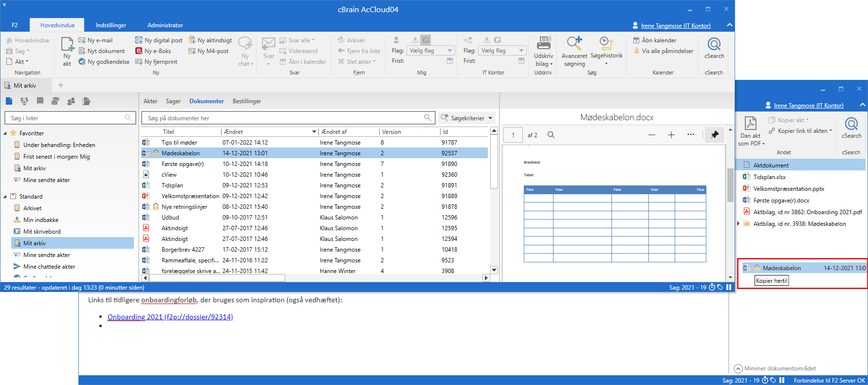This screenshot has width=868, height=385.
Task: Click the preview pane vertical scrollbar thumb
Action: click(730, 185)
